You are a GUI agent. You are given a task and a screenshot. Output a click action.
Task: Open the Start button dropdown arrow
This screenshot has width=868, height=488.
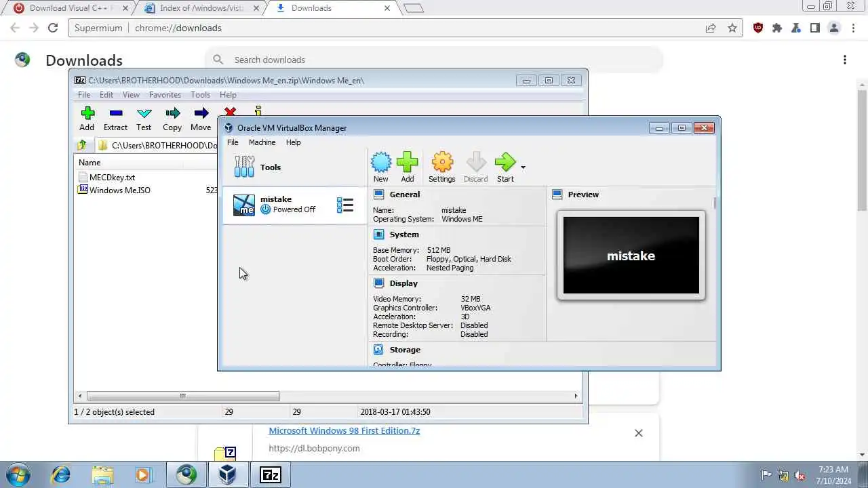click(x=523, y=167)
